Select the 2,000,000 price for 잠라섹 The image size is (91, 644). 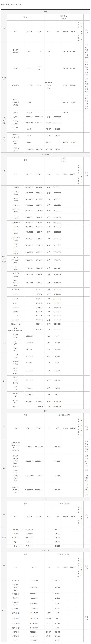point(57,117)
